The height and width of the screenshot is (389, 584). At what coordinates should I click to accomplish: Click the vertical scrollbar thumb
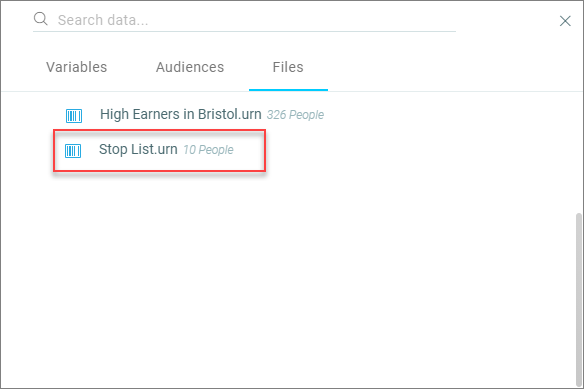pyautogui.click(x=578, y=300)
